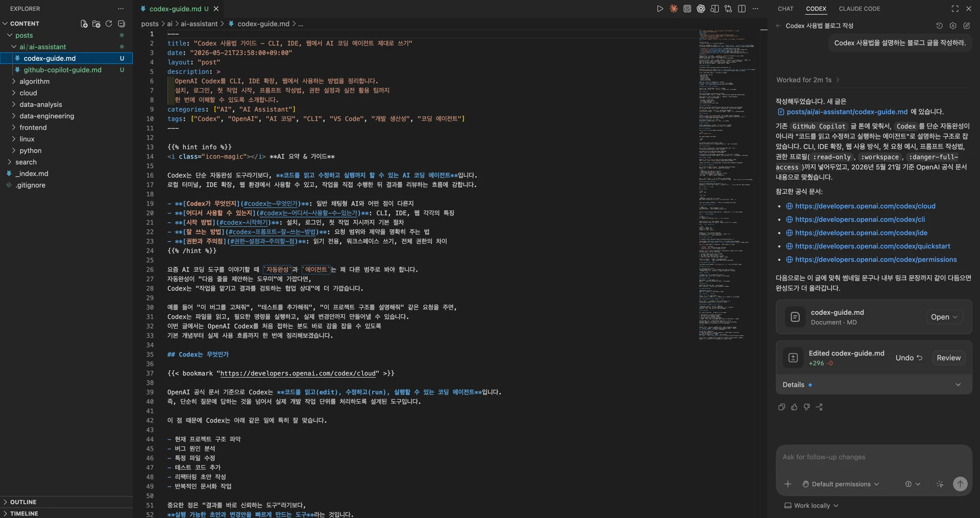980x518 pixels.
Task: Open Codex task history icon
Action: coord(939,26)
